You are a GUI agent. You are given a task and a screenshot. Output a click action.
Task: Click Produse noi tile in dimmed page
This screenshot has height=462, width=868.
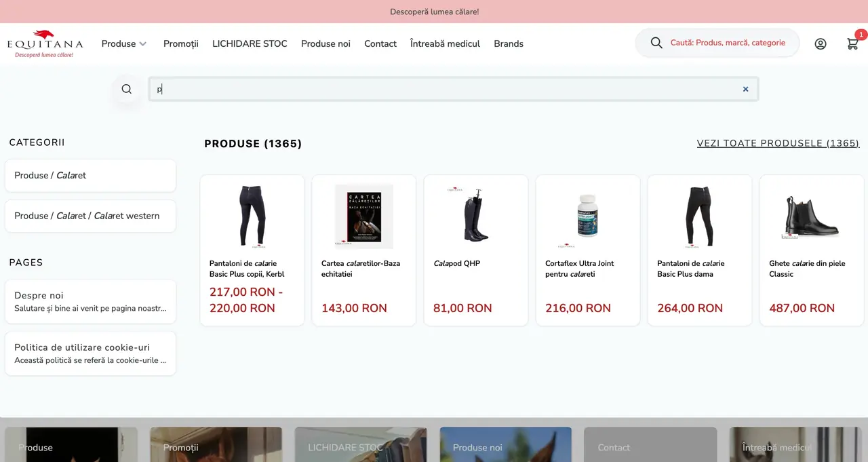(x=505, y=444)
